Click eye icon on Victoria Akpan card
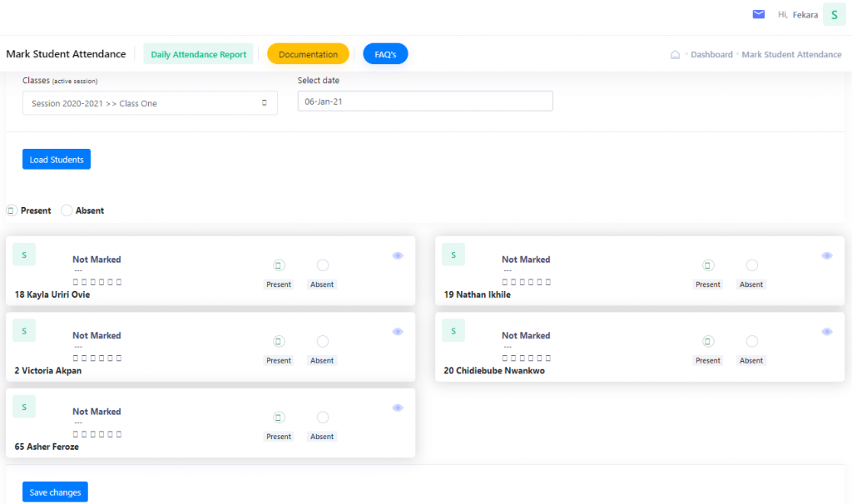 (x=398, y=332)
